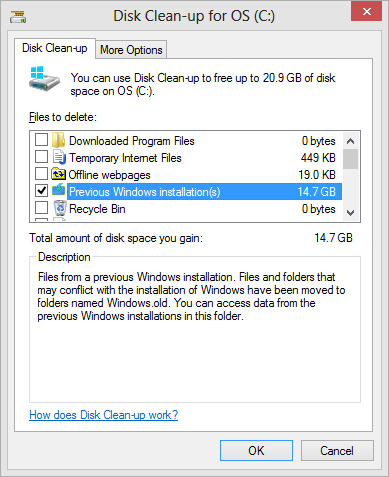Click the Disk Clean-up title bar icon
The image size is (389, 477).
(18, 17)
